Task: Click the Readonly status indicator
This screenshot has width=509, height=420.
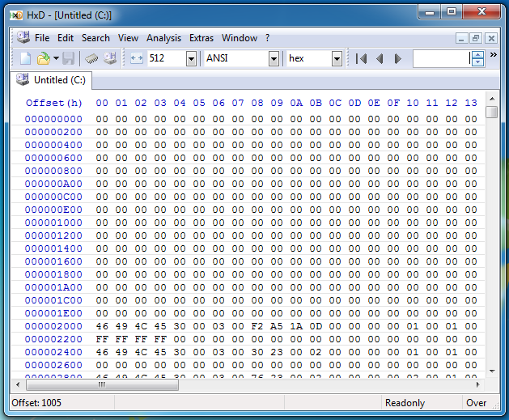Action: tap(405, 403)
